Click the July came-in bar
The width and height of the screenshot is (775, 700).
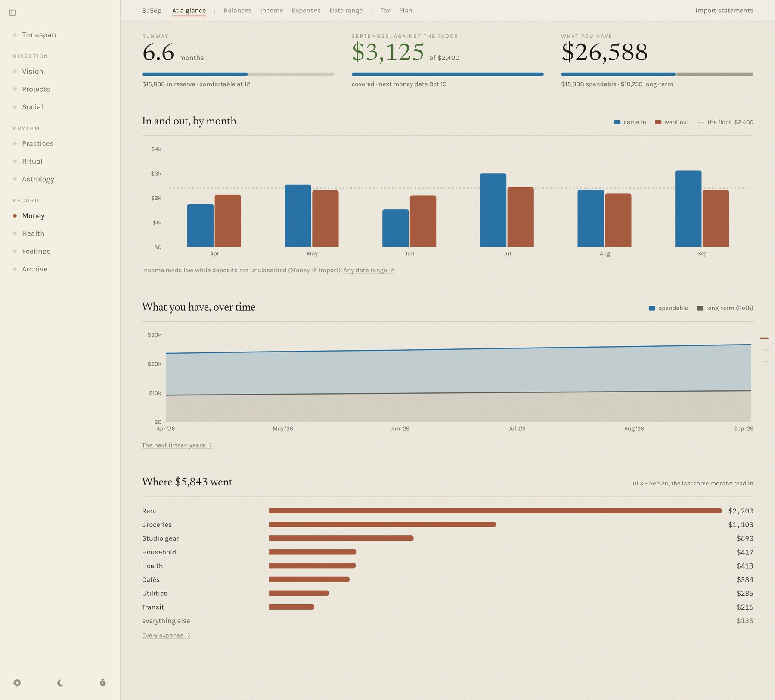[493, 210]
